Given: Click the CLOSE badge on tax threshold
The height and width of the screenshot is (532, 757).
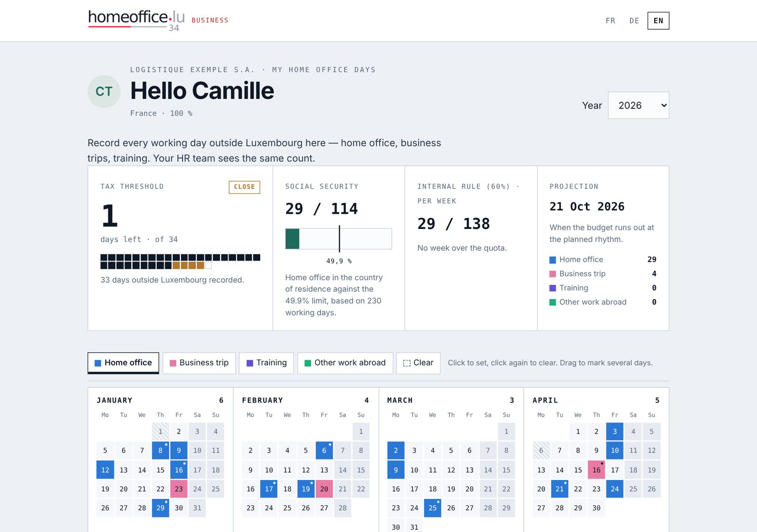Looking at the screenshot, I should (x=244, y=187).
